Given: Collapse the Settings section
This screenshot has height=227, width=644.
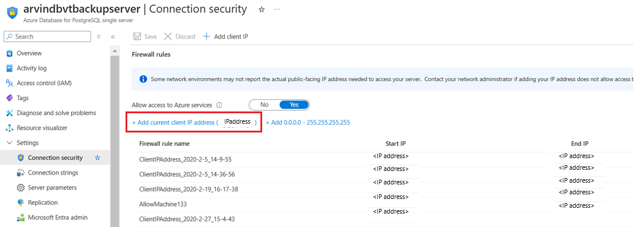Looking at the screenshot, I should click(x=9, y=143).
